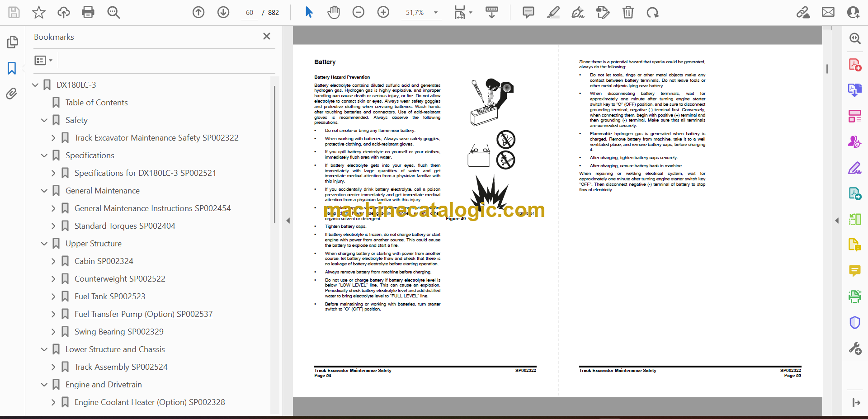Image resolution: width=868 pixels, height=419 pixels.
Task: Select the Highlight text pen
Action: tap(553, 12)
